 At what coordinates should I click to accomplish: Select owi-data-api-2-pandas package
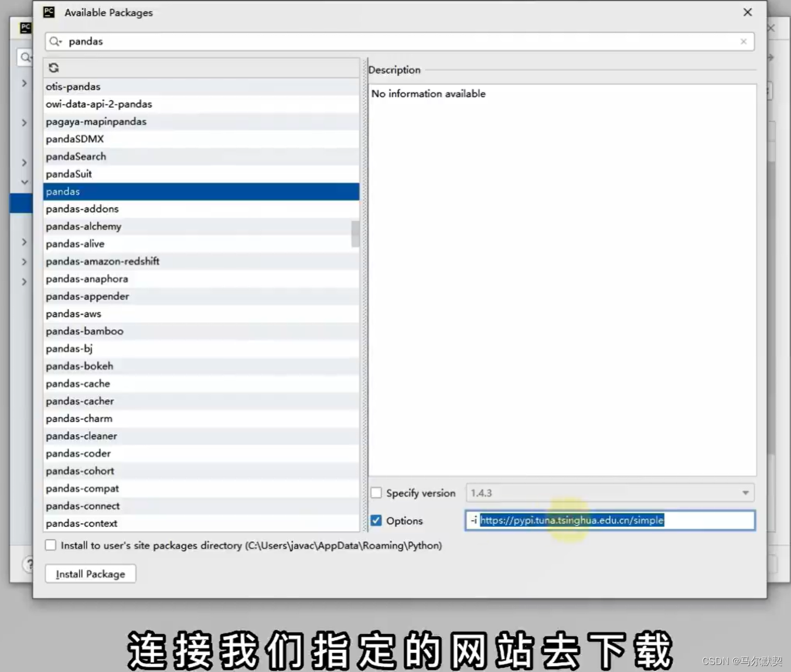pos(201,104)
